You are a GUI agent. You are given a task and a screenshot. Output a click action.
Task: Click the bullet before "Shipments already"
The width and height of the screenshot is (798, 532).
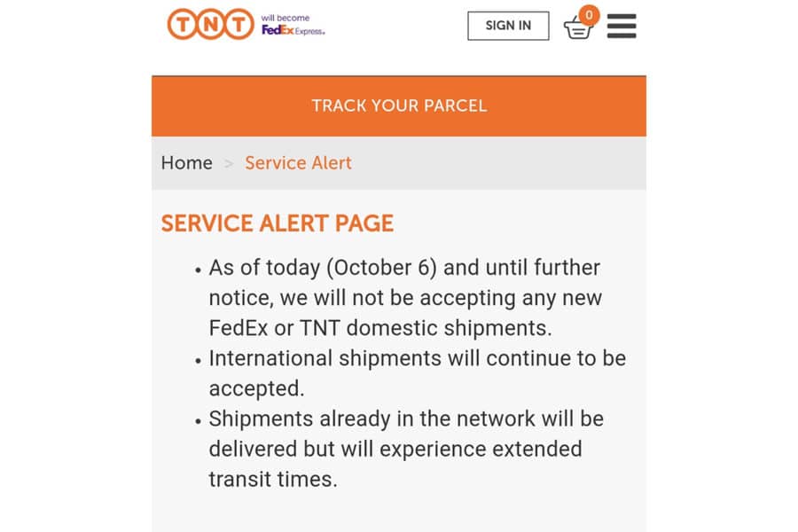point(198,421)
